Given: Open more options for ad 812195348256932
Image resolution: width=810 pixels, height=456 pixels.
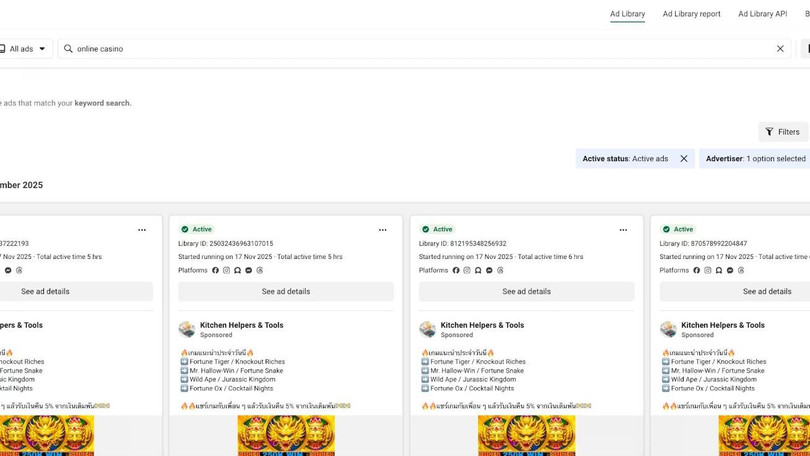Looking at the screenshot, I should (623, 230).
